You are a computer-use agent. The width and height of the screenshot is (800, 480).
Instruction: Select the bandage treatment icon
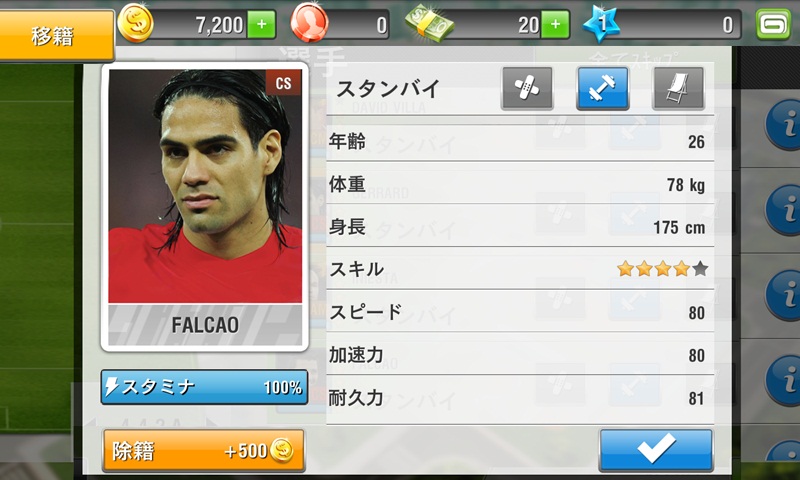click(527, 88)
